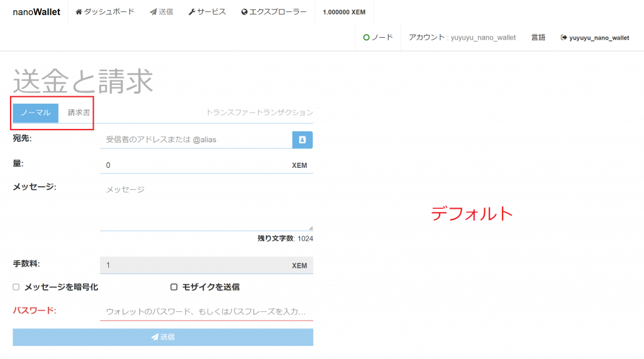Image resolution: width=644 pixels, height=359 pixels.
Task: Open the address book contact icon
Action: pyautogui.click(x=303, y=140)
